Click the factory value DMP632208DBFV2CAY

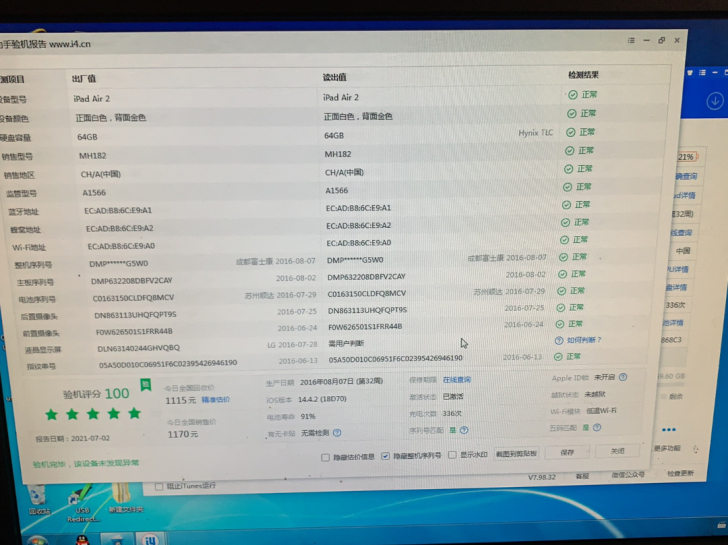(x=131, y=280)
